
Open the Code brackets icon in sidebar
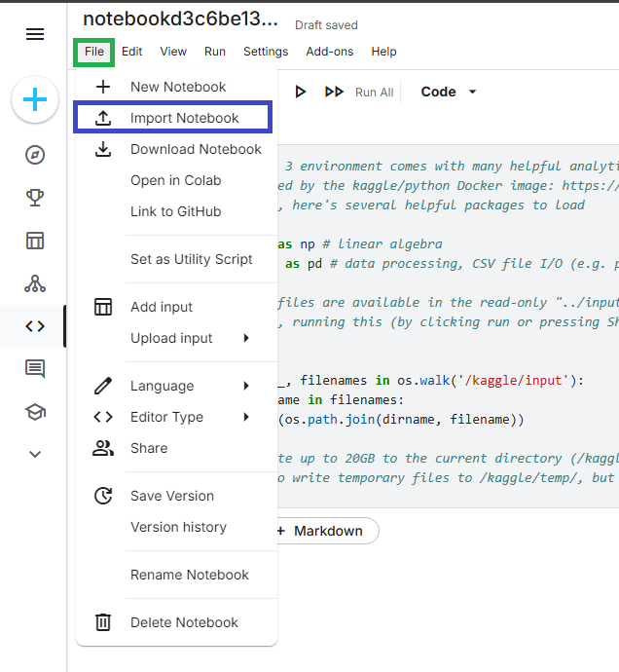pos(35,326)
